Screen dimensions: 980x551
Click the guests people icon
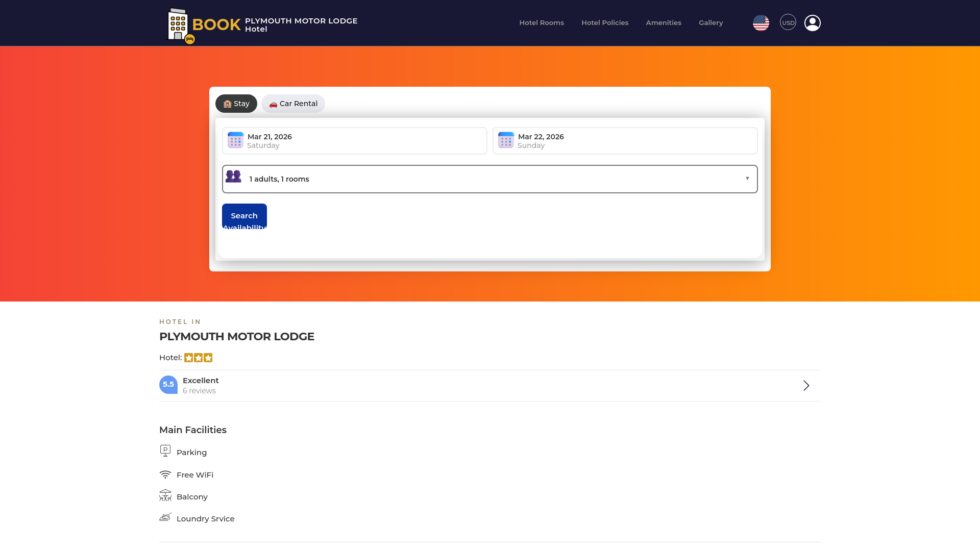233,177
